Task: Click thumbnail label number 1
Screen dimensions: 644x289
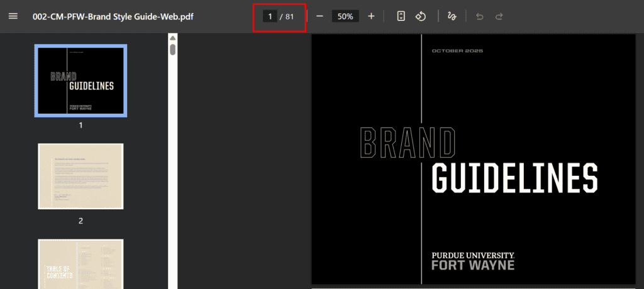Action: coord(80,125)
